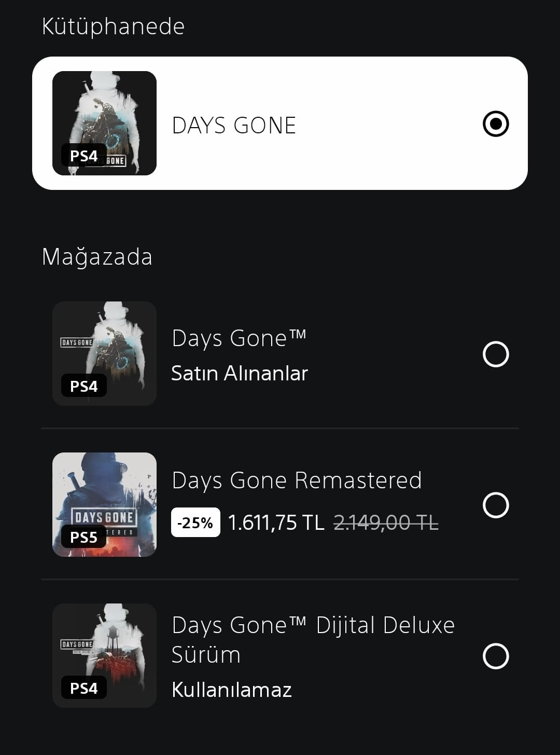
Task: Click the 1.611,75 TL sale price
Action: point(276,523)
